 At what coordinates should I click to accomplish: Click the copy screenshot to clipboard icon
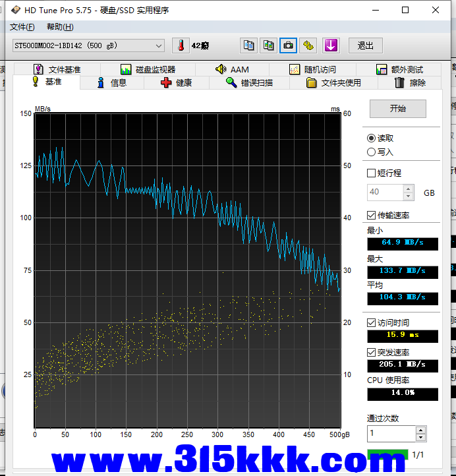[x=268, y=45]
